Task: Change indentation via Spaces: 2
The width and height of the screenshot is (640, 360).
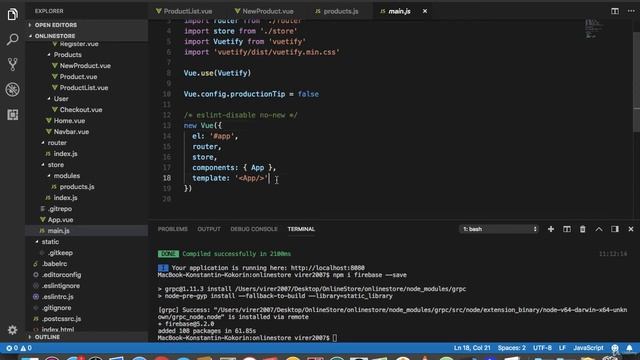Action: [511, 348]
